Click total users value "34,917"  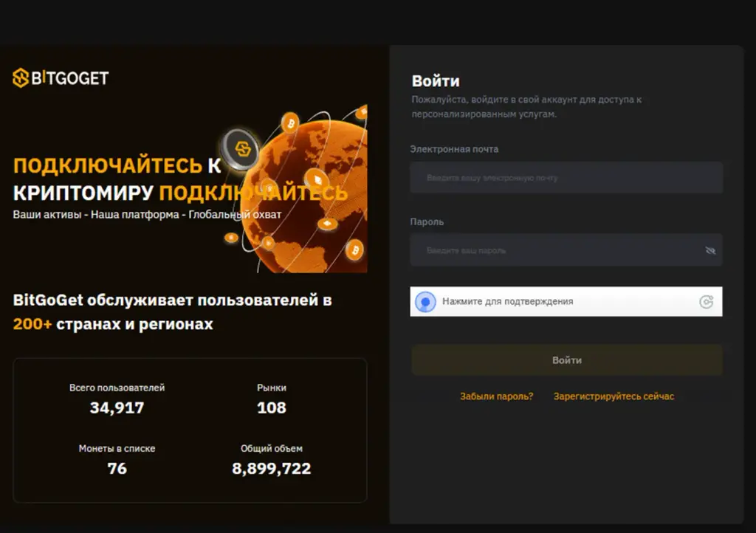click(117, 408)
